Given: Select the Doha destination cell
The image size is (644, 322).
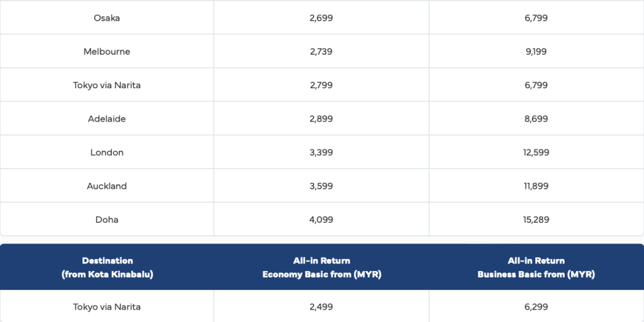Looking at the screenshot, I should [107, 220].
